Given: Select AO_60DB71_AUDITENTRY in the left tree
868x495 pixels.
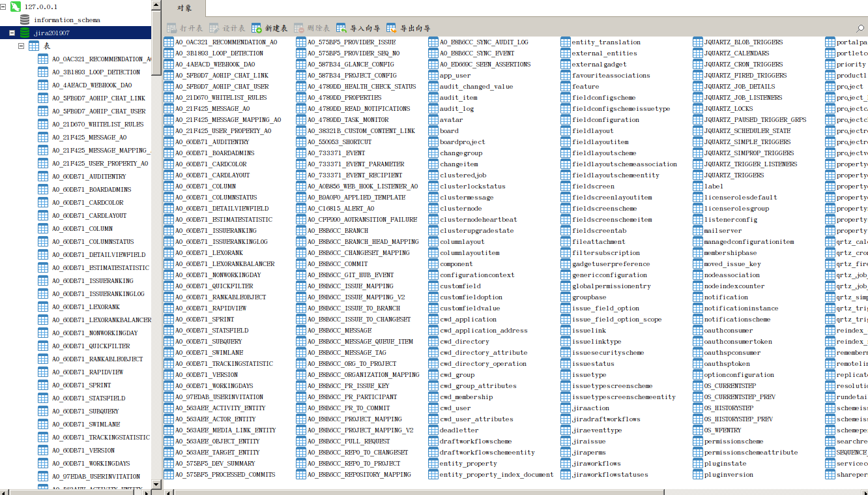Looking at the screenshot, I should [x=89, y=176].
